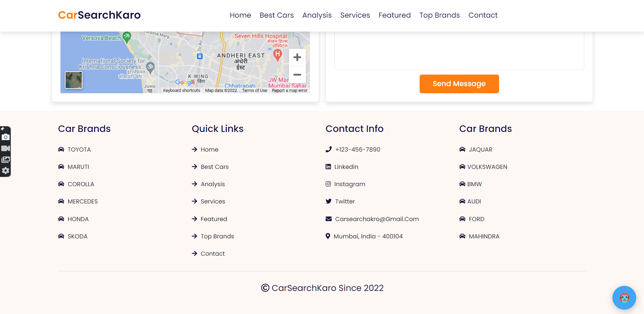Click the Versova Beach map marker
This screenshot has height=314, width=644.
[x=127, y=37]
